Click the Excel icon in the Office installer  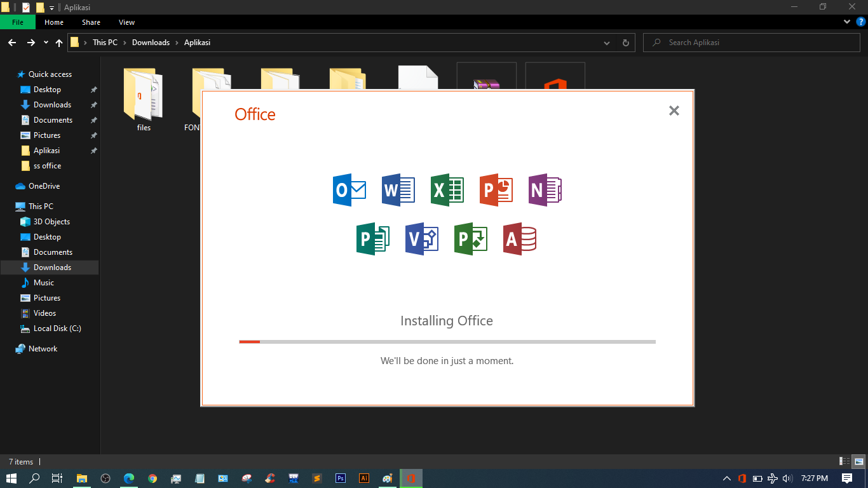pos(447,190)
